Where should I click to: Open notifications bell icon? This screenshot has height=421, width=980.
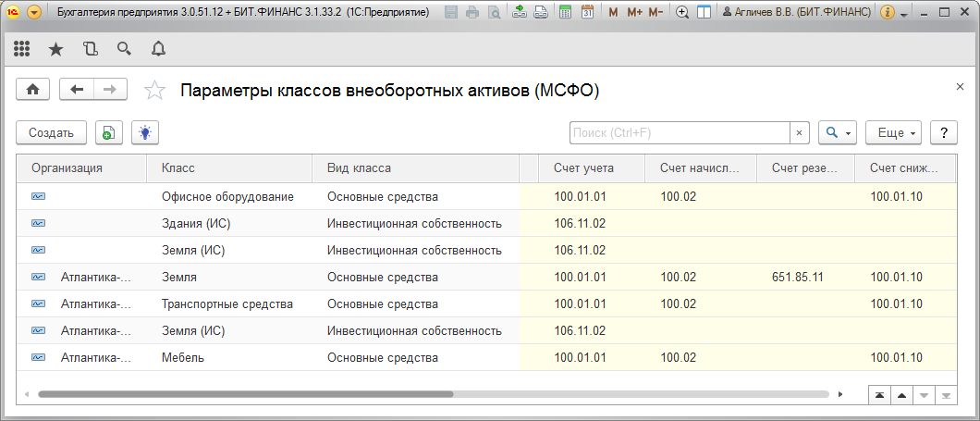point(158,49)
